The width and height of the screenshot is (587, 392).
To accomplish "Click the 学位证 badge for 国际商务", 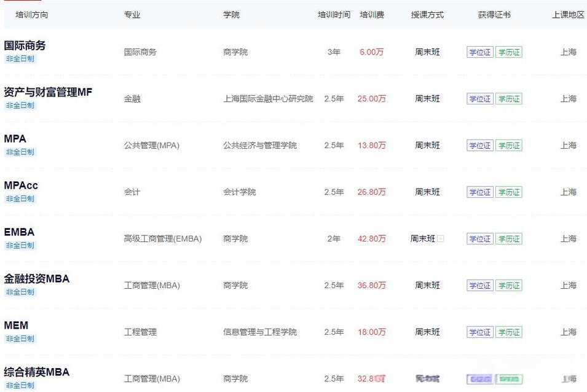I will pyautogui.click(x=479, y=52).
